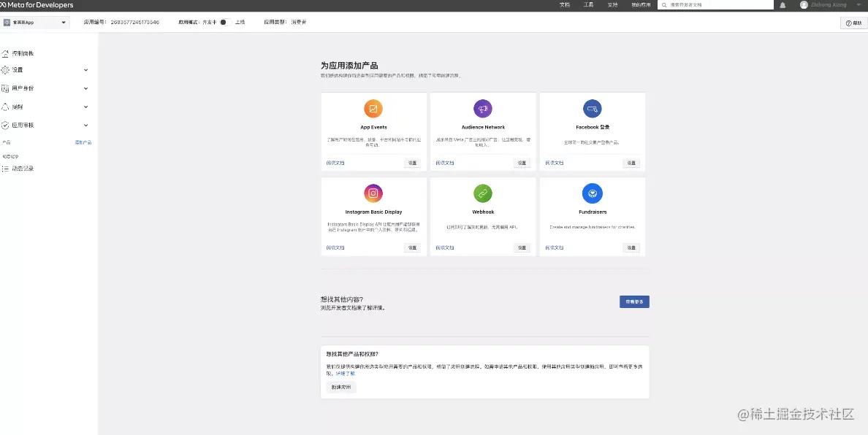Open 文档 in the top navigation
Screen dimensions: 868x435
tap(565, 5)
